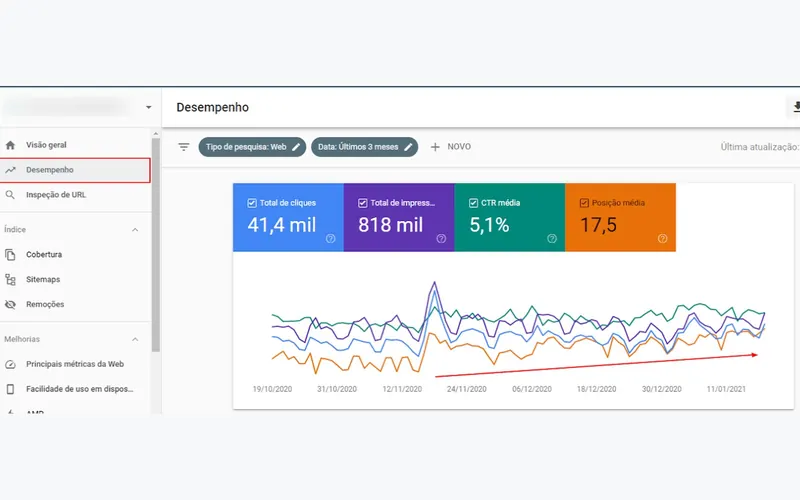Click the sidebar scroll-up arrow
This screenshot has width=800, height=500.
click(156, 134)
